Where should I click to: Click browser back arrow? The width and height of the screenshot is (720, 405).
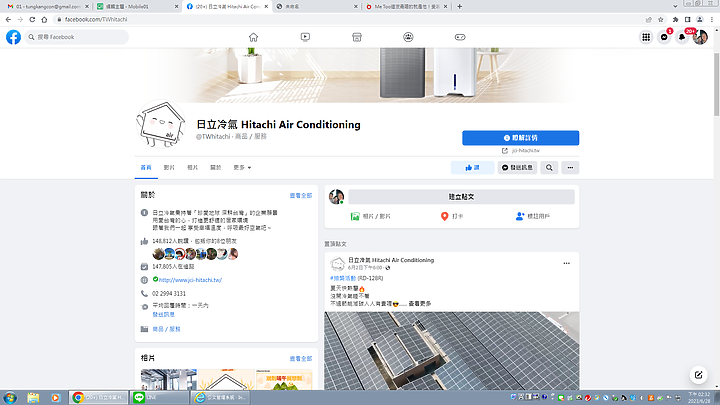coord(8,19)
